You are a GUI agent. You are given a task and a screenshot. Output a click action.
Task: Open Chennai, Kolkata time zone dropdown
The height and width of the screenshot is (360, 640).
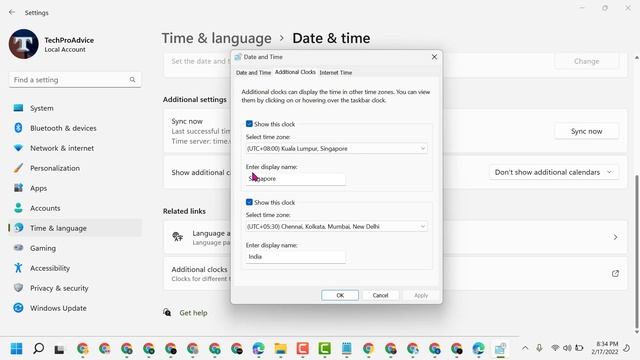coord(337,227)
